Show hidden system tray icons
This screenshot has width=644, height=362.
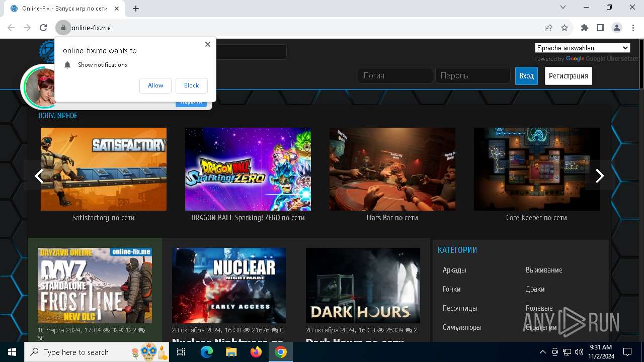[542, 352]
